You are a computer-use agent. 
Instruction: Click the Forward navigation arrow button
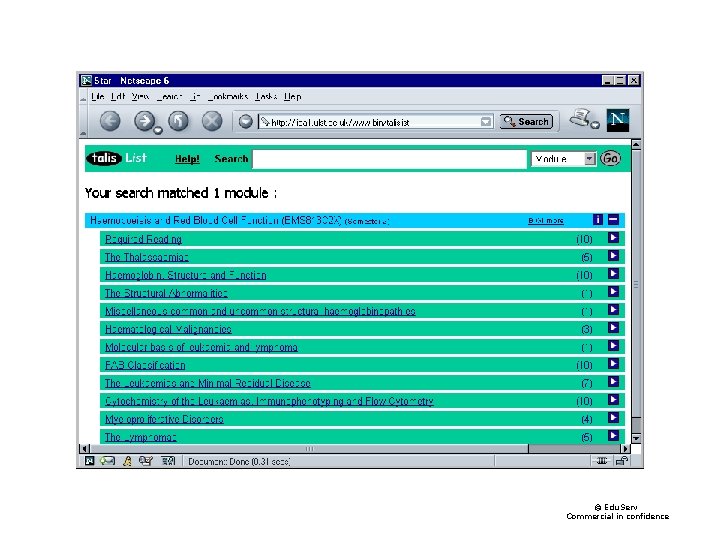point(145,121)
